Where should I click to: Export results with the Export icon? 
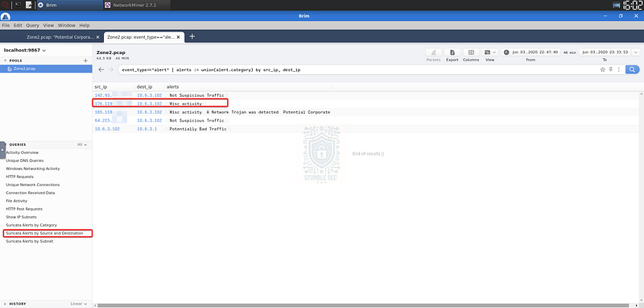[452, 52]
